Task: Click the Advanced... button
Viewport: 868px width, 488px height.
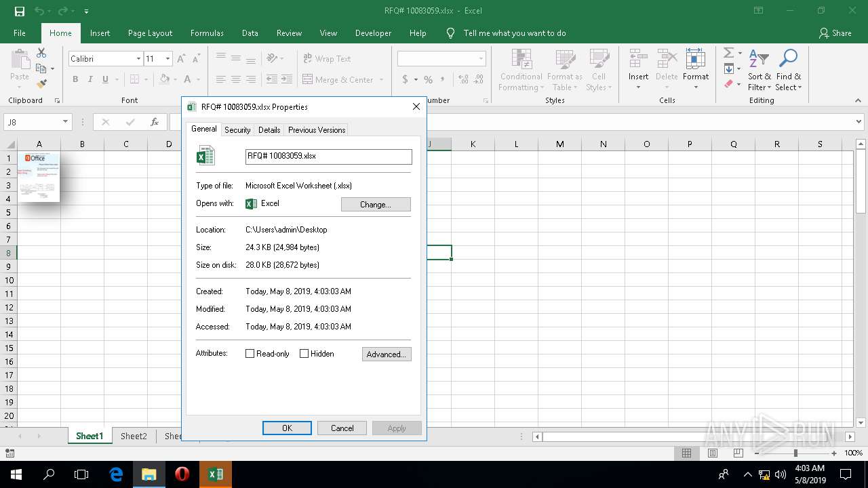Action: (x=387, y=354)
